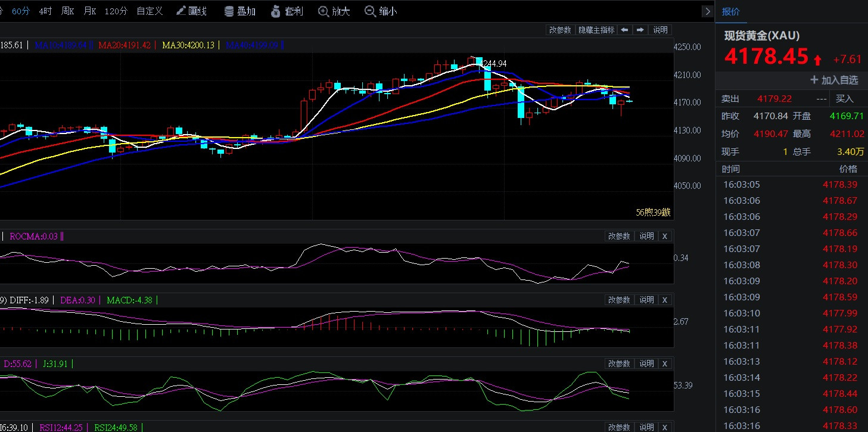Toggle 隐藏主指标 to hide main indicators
The height and width of the screenshot is (432, 868).
[596, 30]
